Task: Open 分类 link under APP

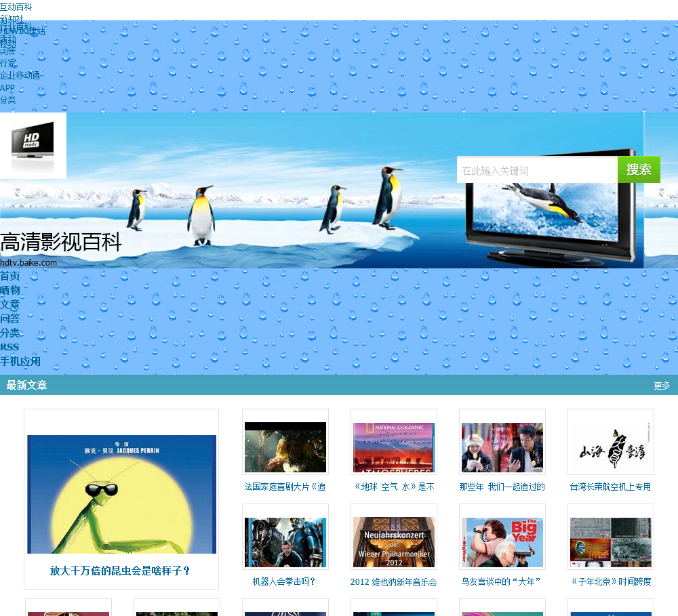Action: coord(8,100)
